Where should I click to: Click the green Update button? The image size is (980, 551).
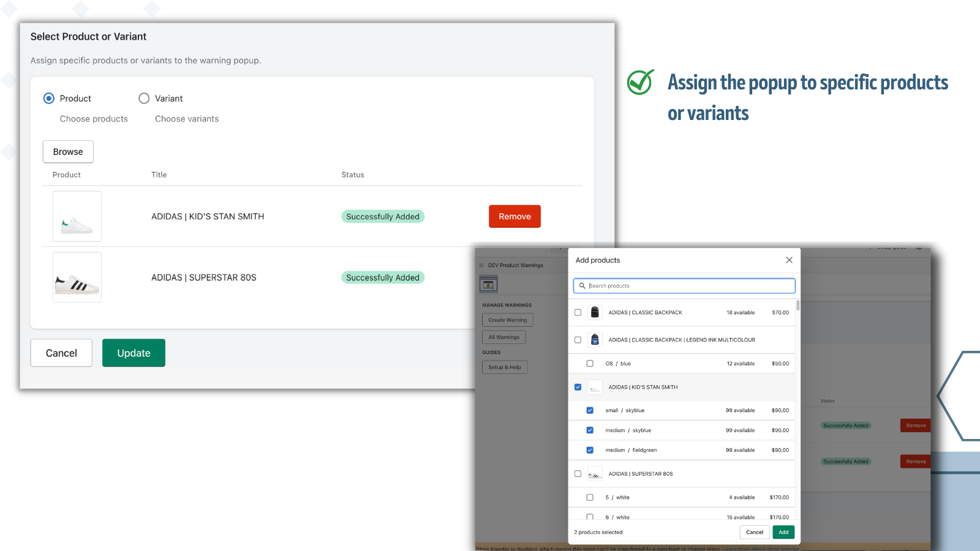click(x=134, y=353)
